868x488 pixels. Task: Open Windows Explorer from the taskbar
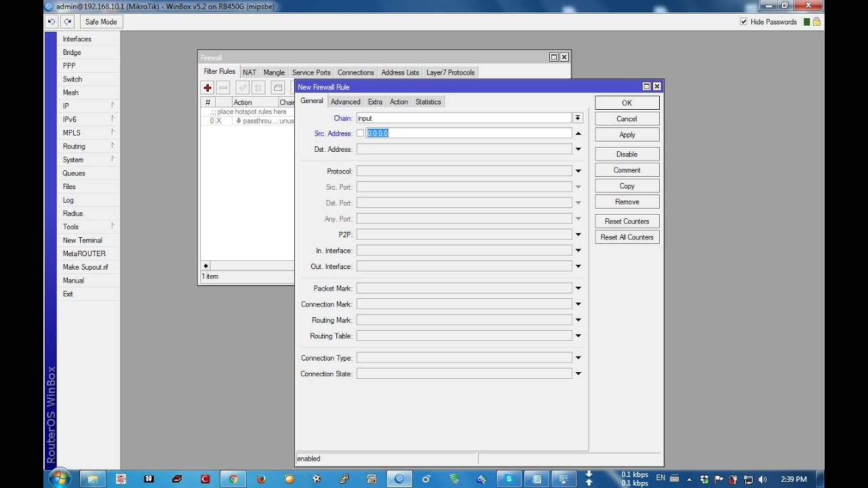(92, 479)
